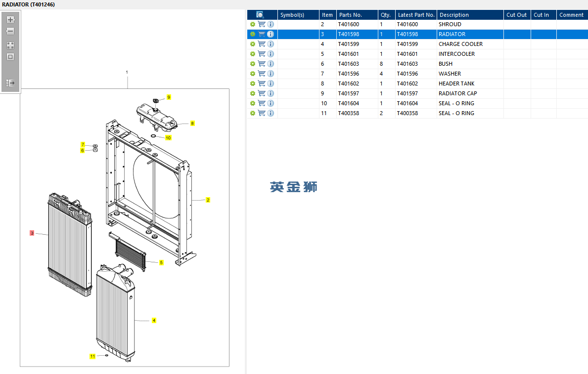588x374 pixels.
Task: Zoom out of the diagram with minus tool
Action: tap(10, 31)
